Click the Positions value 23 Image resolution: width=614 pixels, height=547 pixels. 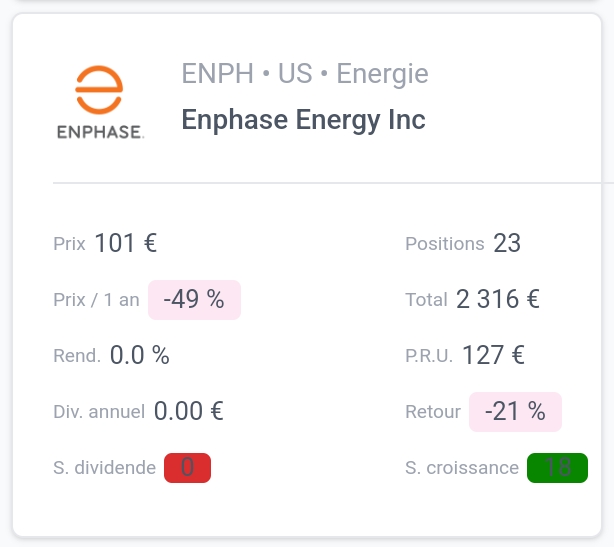click(507, 243)
